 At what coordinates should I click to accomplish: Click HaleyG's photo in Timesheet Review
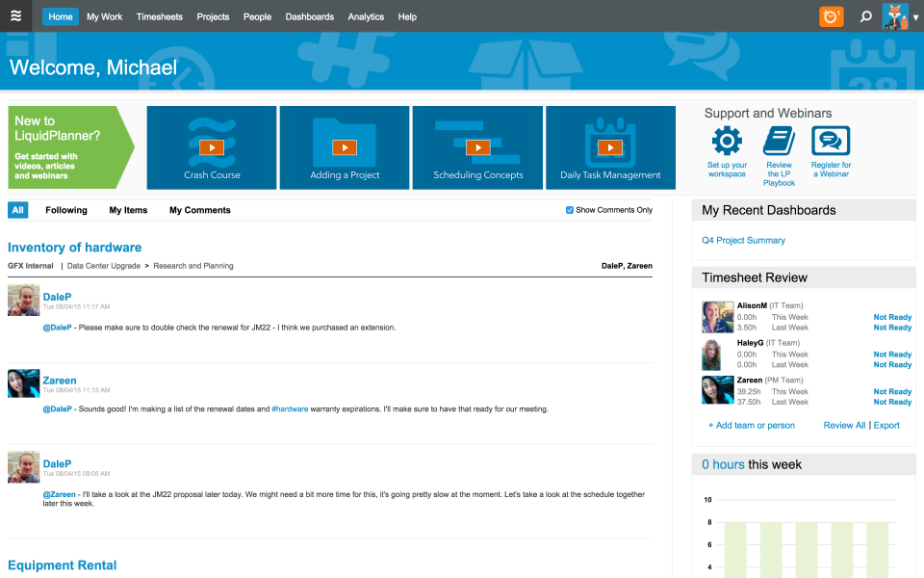click(x=712, y=355)
